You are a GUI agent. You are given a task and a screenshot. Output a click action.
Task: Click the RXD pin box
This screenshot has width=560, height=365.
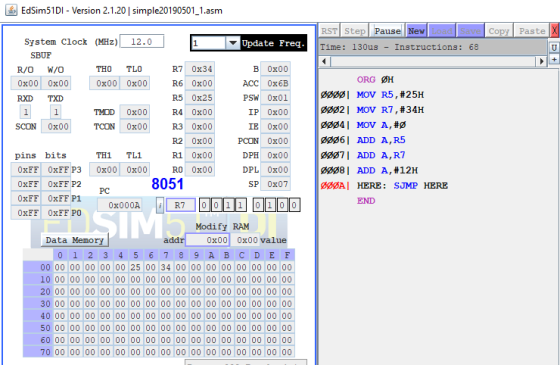coord(25,112)
